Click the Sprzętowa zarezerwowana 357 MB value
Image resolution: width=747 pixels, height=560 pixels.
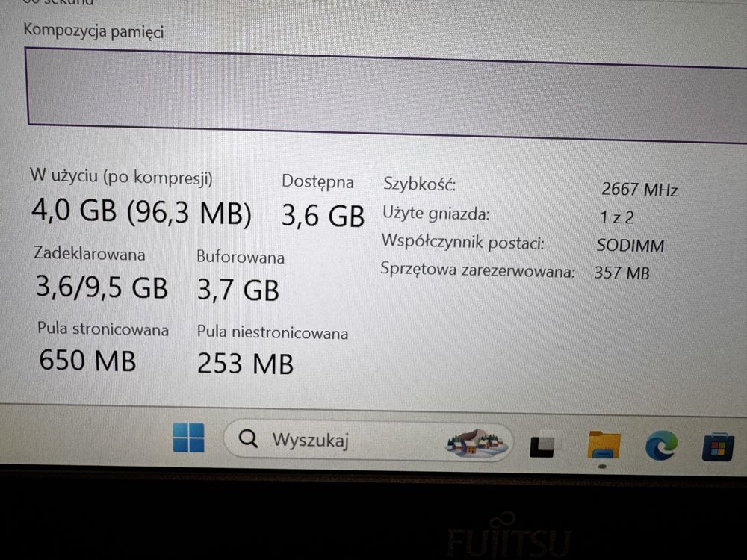coord(622,273)
